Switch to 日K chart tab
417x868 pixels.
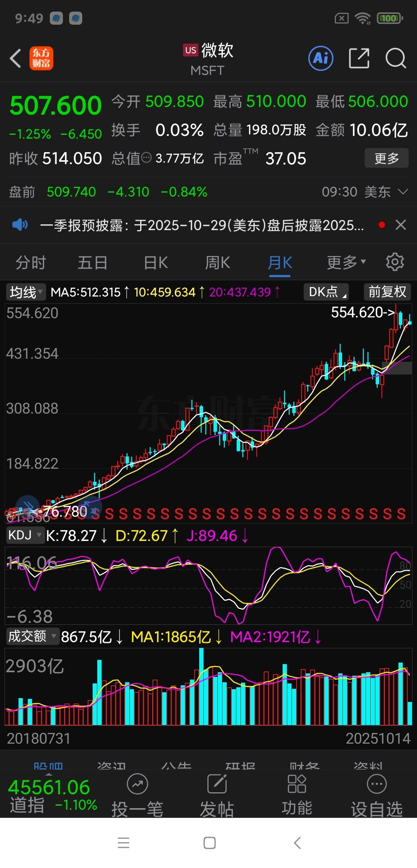coord(156,263)
